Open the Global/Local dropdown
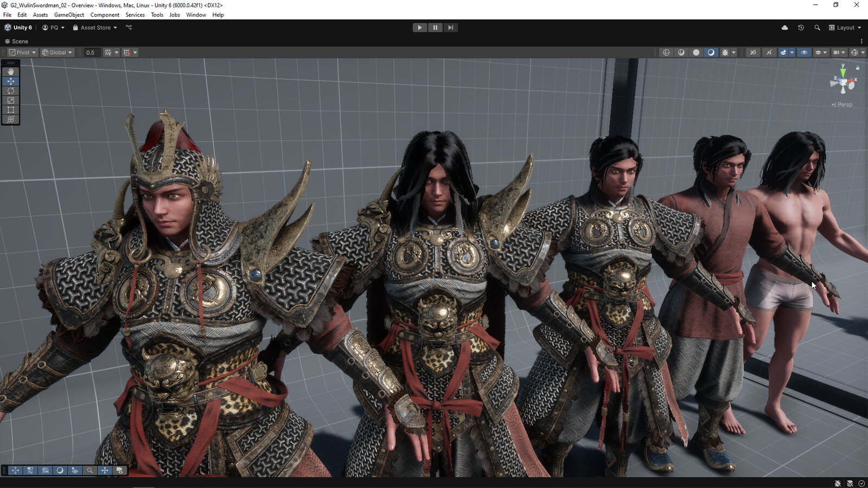 click(x=57, y=53)
